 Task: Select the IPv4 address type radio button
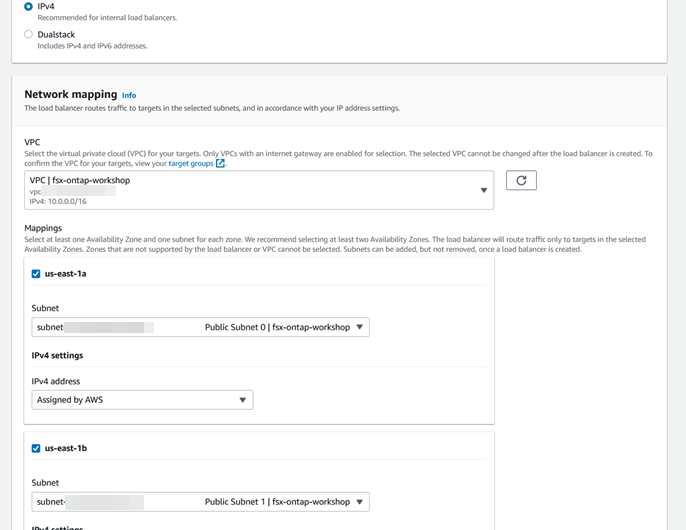28,6
